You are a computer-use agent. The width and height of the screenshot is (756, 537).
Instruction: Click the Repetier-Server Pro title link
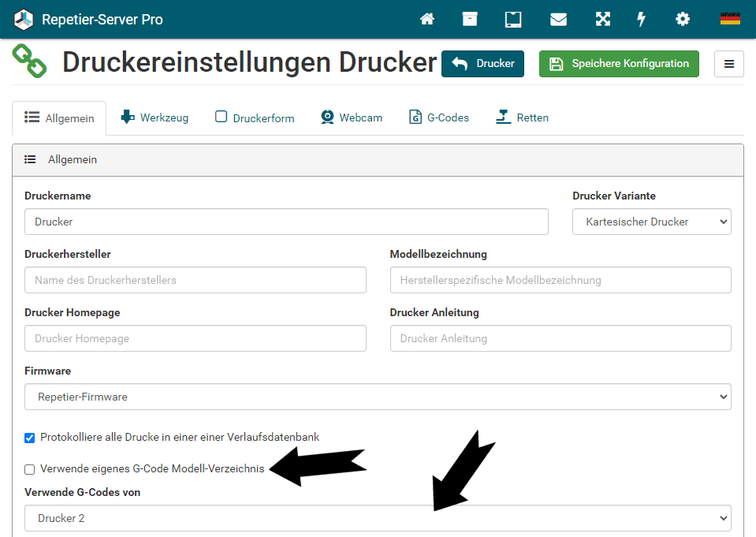click(x=102, y=20)
